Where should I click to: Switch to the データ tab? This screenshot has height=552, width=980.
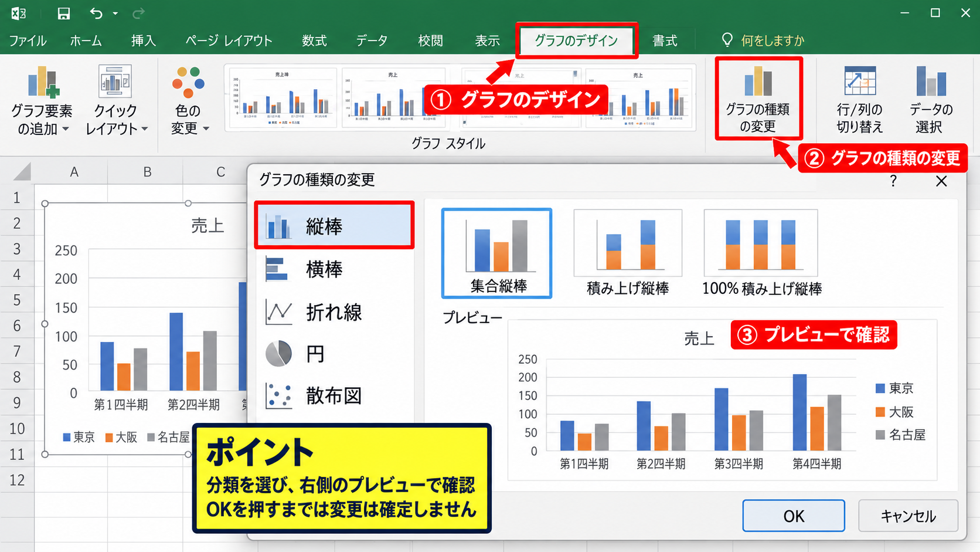tap(372, 40)
